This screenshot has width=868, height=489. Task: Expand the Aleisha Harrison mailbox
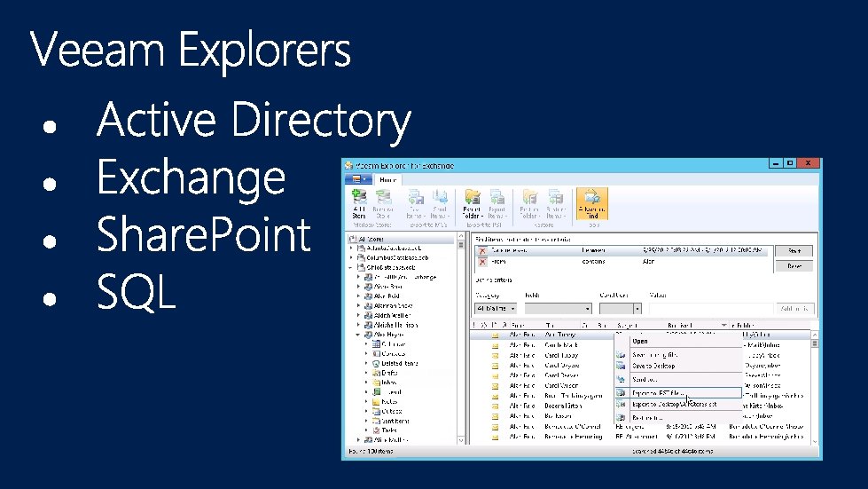coord(358,325)
